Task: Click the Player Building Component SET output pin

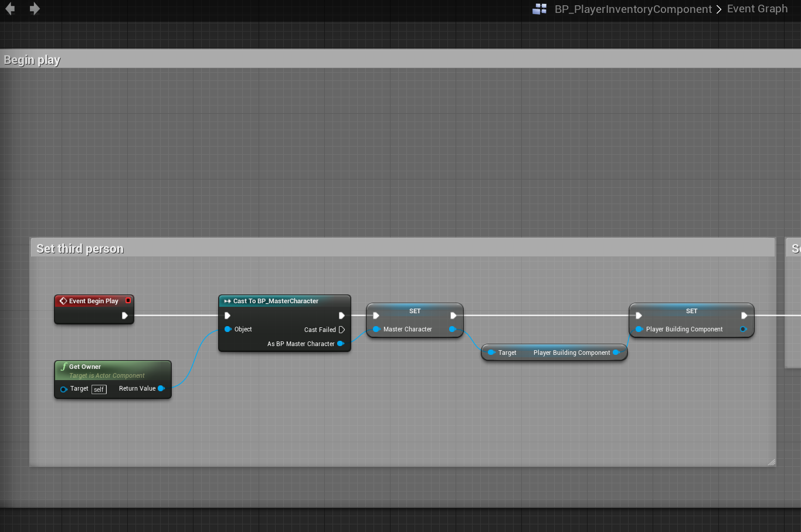Action: [743, 329]
